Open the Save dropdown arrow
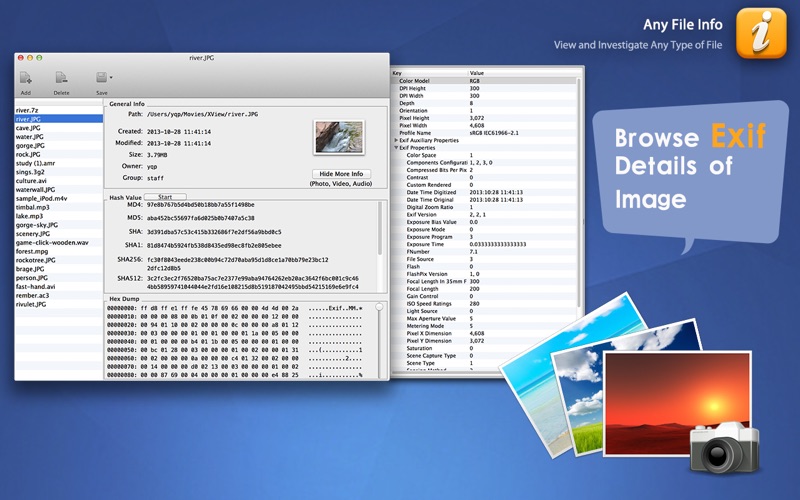Screen dimensions: 800x500 tap(111, 78)
